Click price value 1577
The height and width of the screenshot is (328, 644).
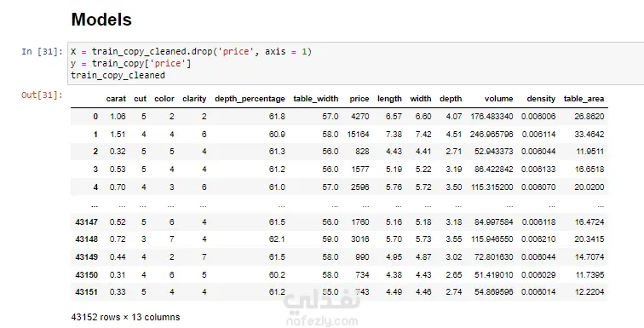coord(360,170)
